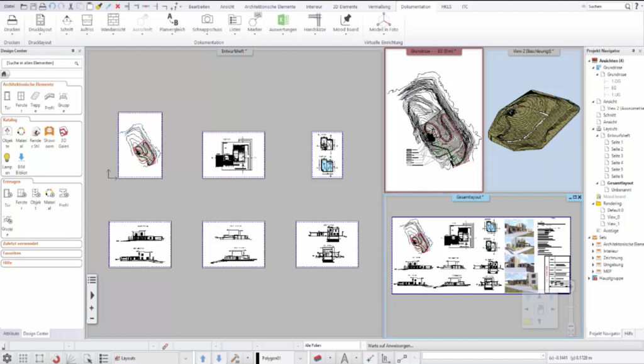Click the settings gear in bottom toolbar

click(x=7, y=358)
